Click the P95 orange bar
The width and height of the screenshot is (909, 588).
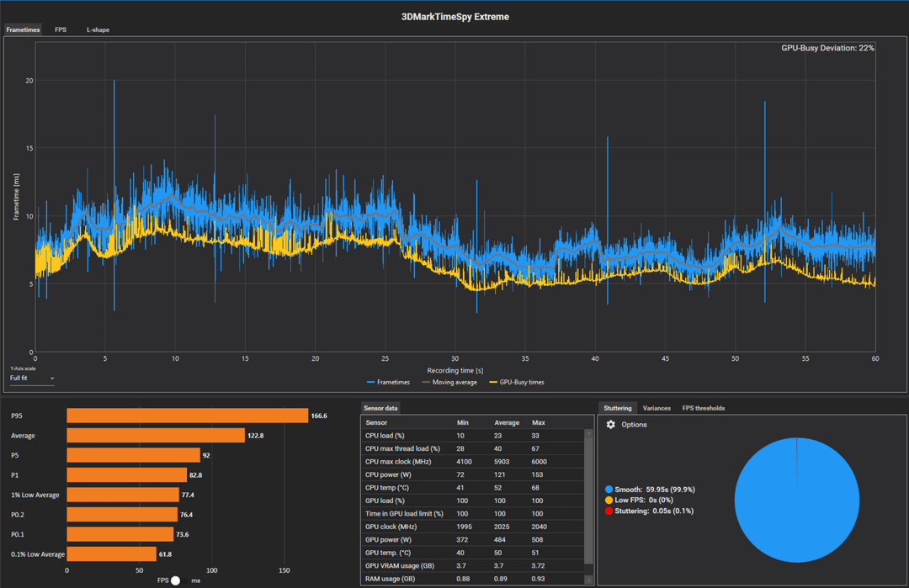coord(187,416)
